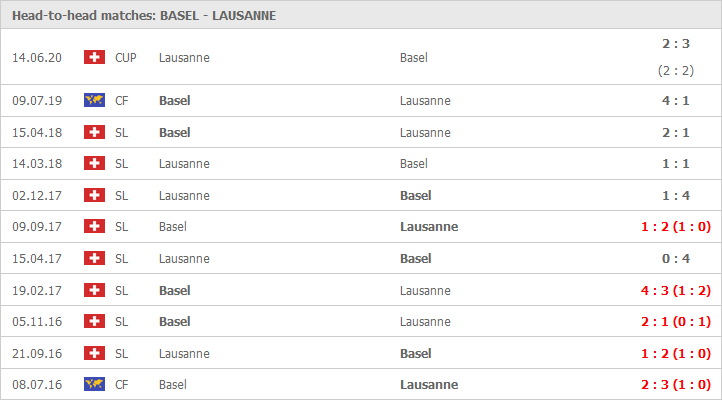
Task: Click bold Basel home team on 05.11.16
Action: tap(175, 321)
